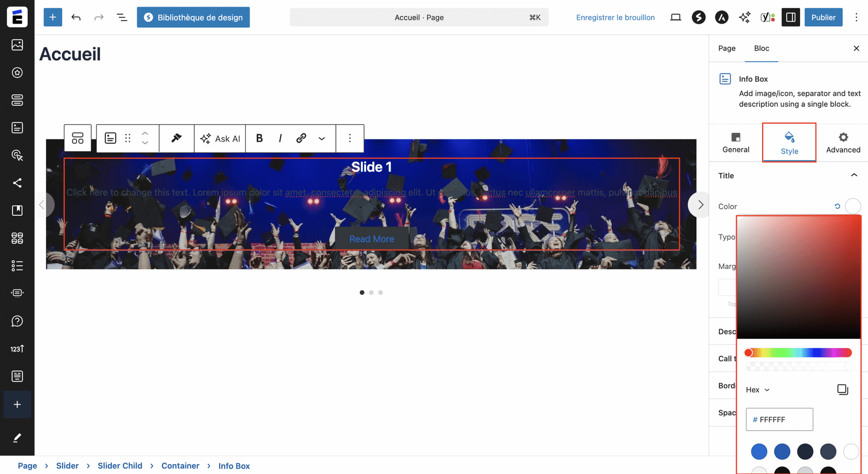The width and height of the screenshot is (868, 474).
Task: Select the stacked rows block icon
Action: tap(17, 100)
